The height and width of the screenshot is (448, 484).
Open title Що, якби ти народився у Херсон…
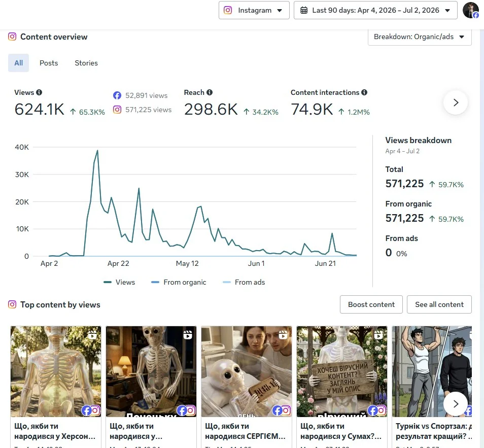pos(55,431)
